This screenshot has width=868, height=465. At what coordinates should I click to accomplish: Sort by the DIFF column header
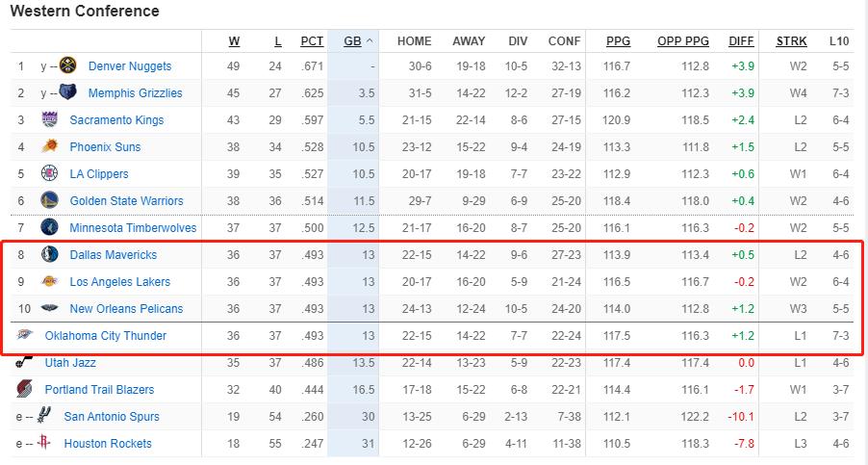pyautogui.click(x=741, y=41)
